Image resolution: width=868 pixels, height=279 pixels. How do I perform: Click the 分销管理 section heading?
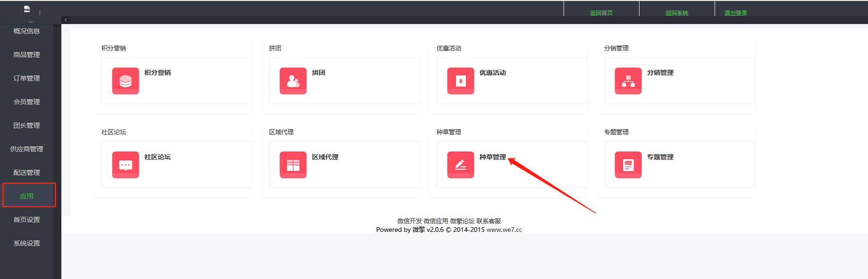point(616,48)
